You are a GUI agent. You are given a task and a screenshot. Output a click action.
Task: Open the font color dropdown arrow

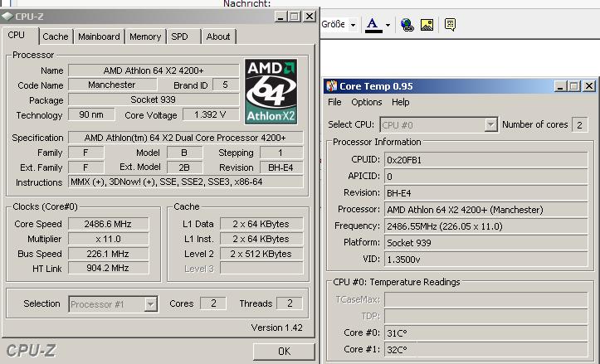388,25
